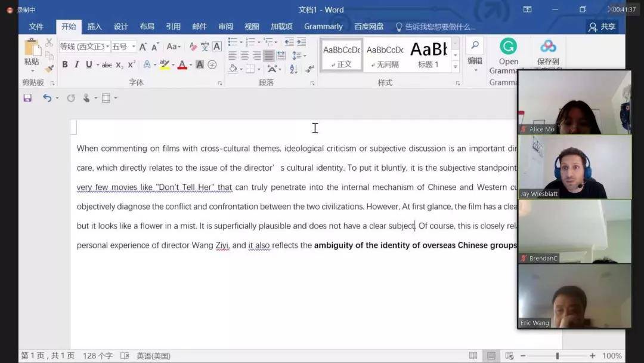Save the document from quick access toolbar
This screenshot has height=363, width=644.
pos(27,98)
